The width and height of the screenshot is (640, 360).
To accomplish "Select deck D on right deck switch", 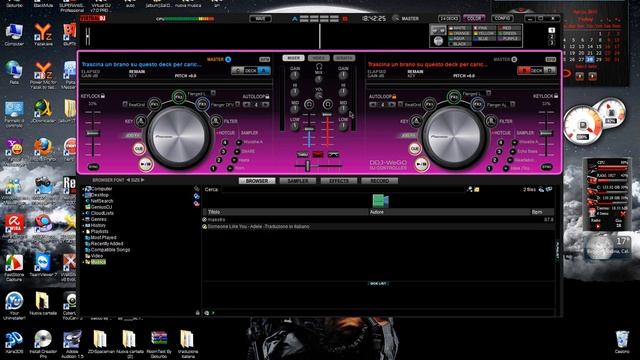I will pyautogui.click(x=550, y=71).
